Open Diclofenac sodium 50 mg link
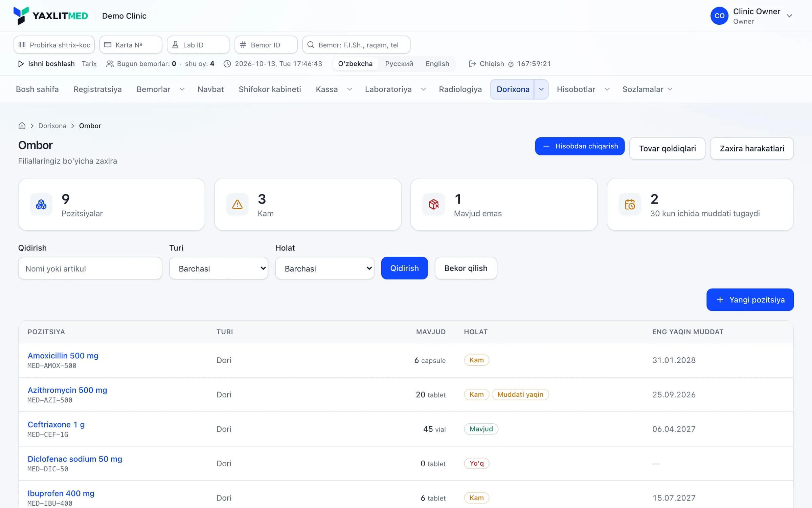The image size is (812, 508). 75,459
